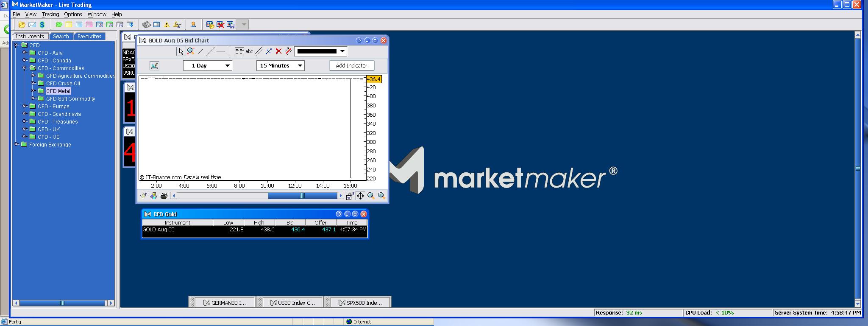Open the 1 Day period dropdown
Viewport: 868px width, 326px height.
(208, 66)
